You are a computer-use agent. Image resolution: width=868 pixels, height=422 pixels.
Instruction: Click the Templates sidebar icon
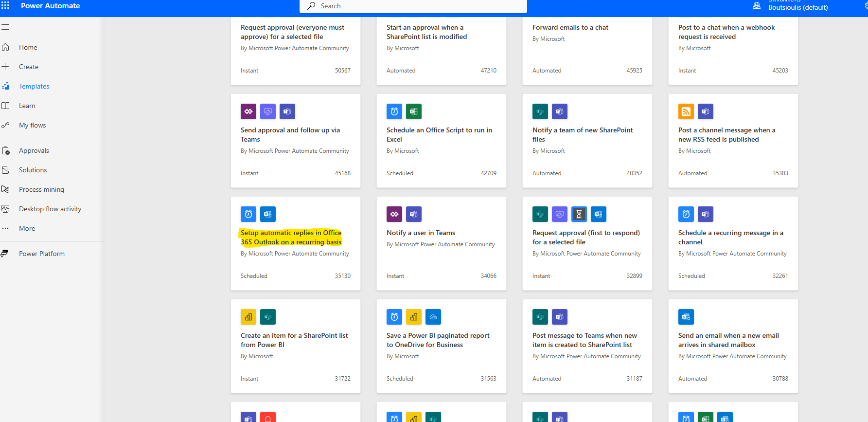click(x=5, y=86)
